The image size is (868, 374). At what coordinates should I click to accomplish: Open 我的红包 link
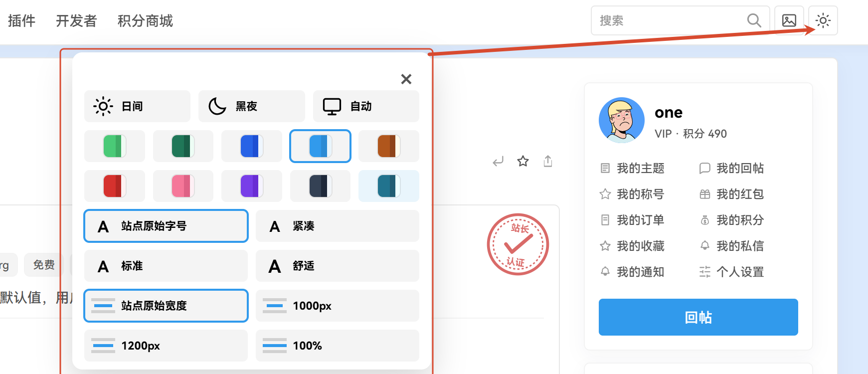732,194
